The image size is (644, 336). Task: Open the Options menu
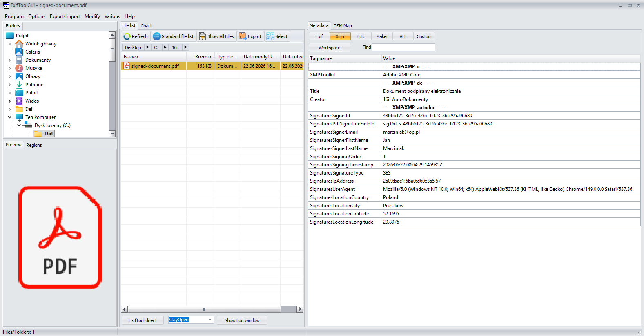click(x=37, y=16)
